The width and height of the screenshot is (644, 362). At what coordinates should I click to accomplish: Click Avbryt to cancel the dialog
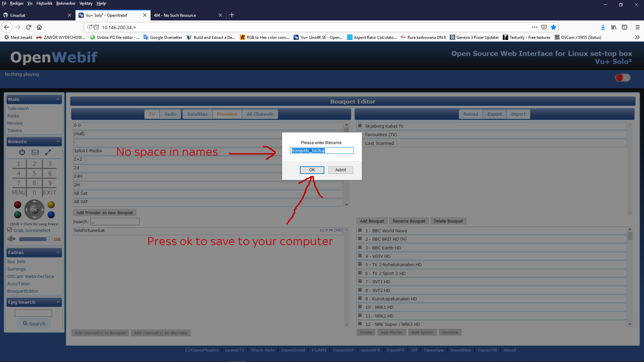coord(340,170)
